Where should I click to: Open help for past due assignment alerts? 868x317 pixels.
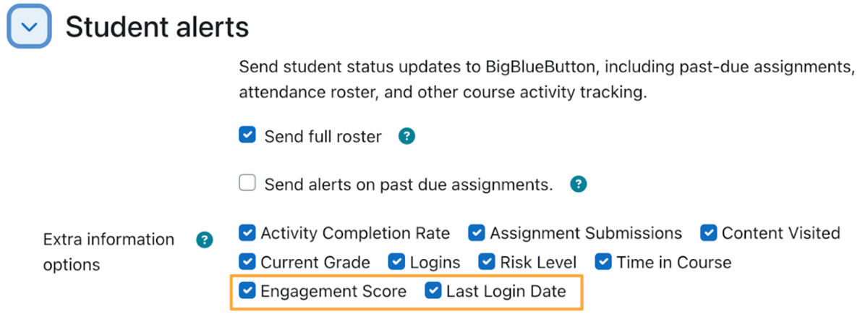click(578, 185)
